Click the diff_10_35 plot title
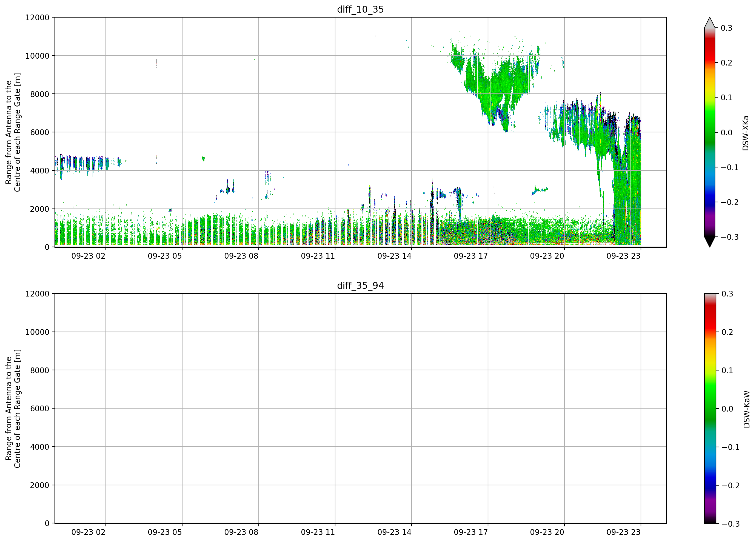The image size is (756, 542). (x=360, y=9)
